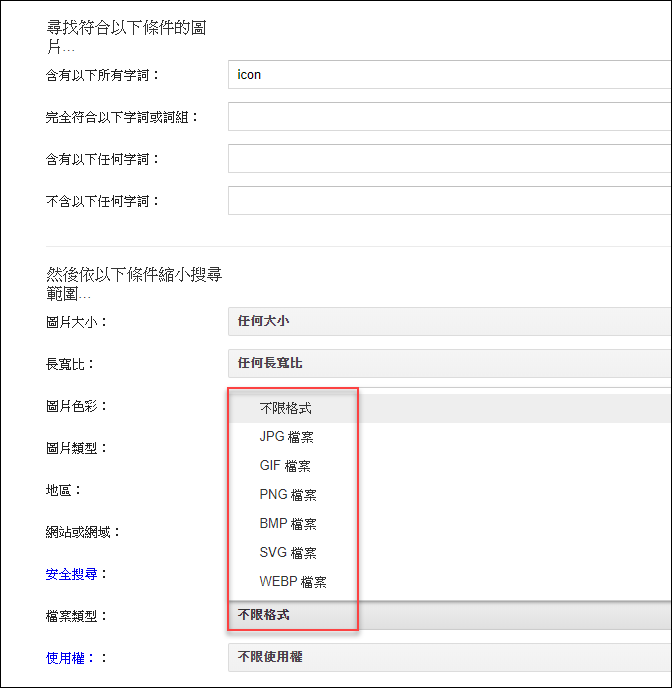Open the 長寬比 dropdown showing 任何長寬比
Image resolution: width=672 pixels, height=688 pixels.
pyautogui.click(x=450, y=363)
